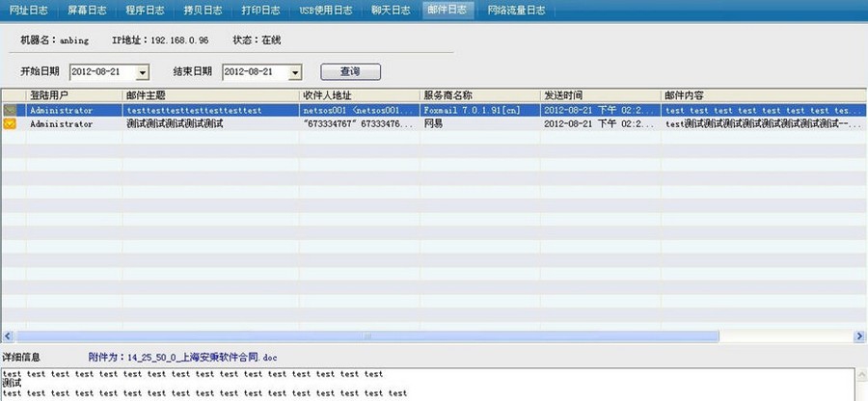868x401 pixels.
Task: Open the 聊天日志 tab
Action: [x=391, y=10]
